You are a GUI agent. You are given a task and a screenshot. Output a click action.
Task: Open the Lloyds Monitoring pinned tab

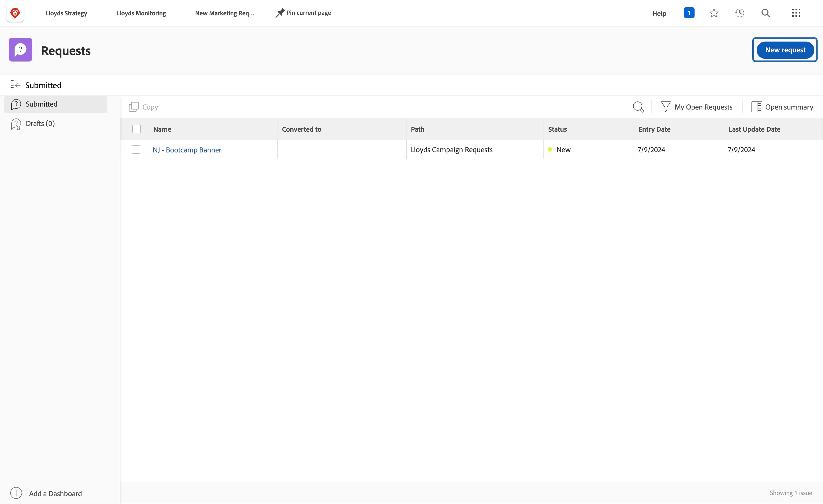(141, 13)
